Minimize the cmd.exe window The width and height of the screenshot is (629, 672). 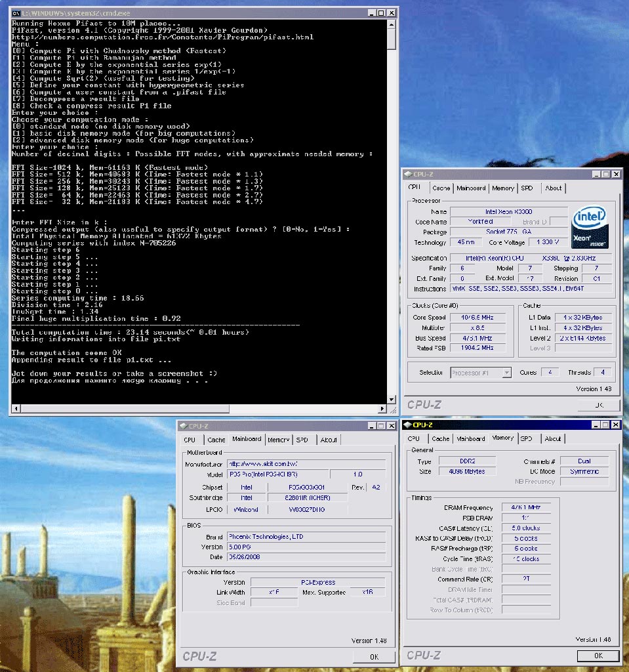coord(372,13)
